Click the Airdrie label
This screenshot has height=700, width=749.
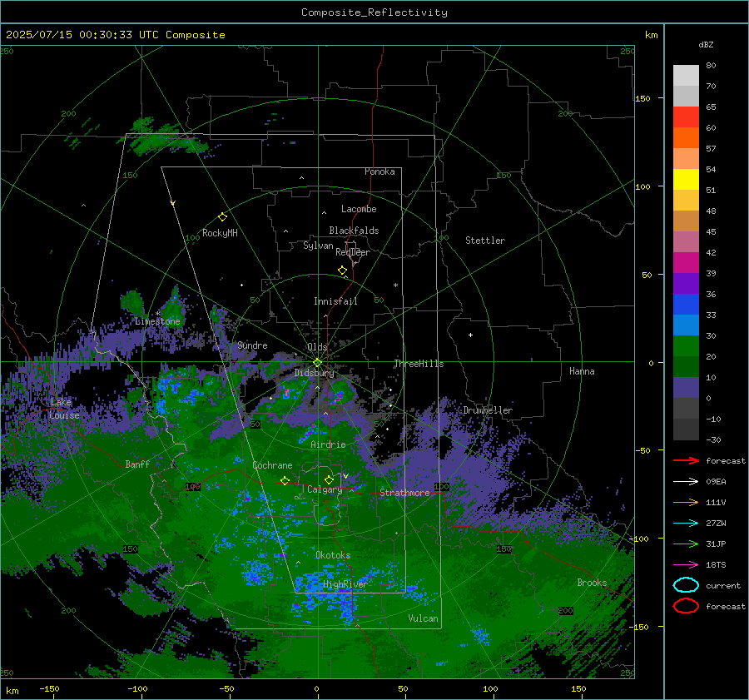328,444
